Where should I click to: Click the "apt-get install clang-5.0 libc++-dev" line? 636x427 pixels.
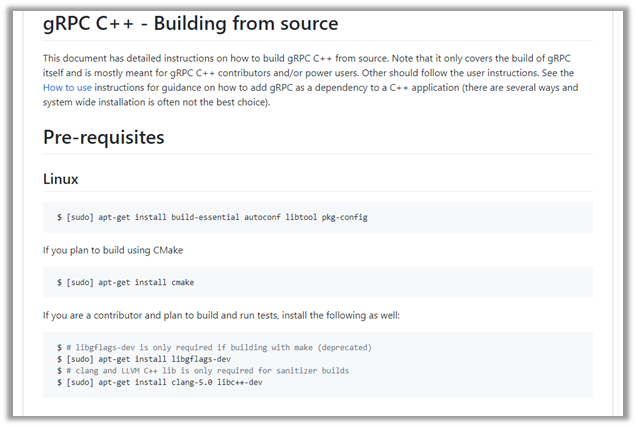(x=160, y=382)
